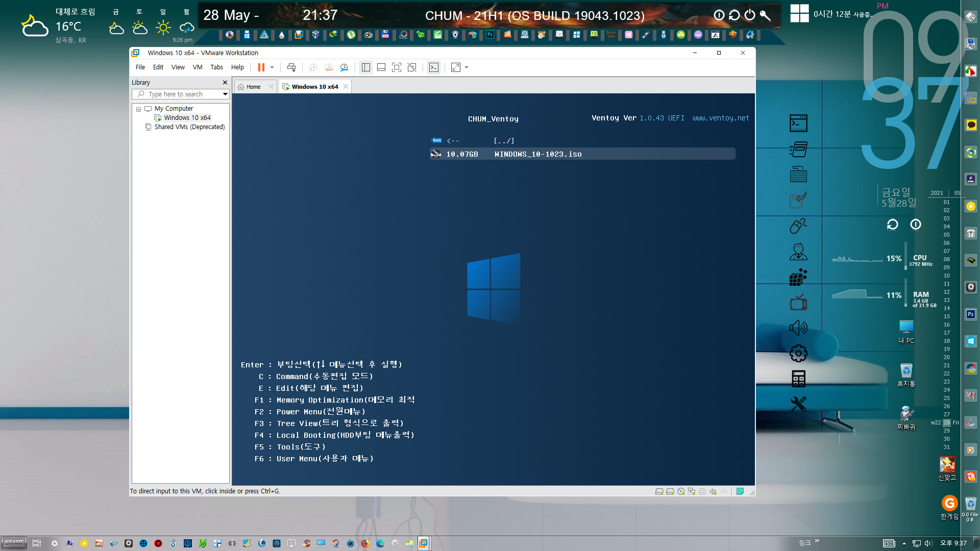
Task: Toggle the console view button
Action: coord(434,67)
